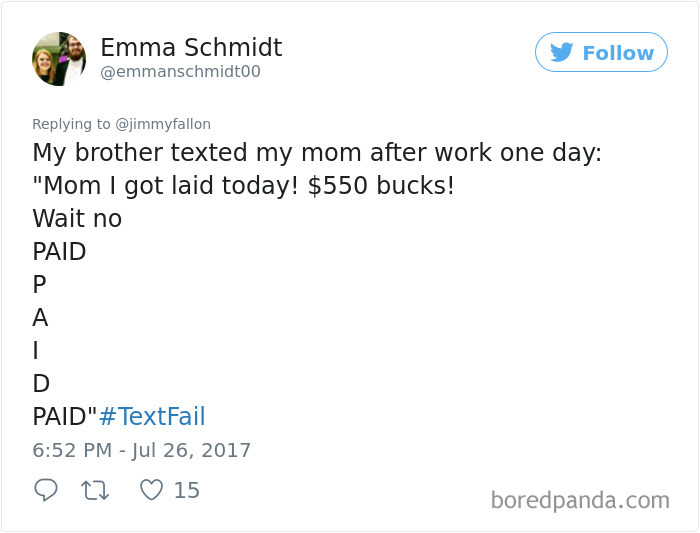This screenshot has width=700, height=533.
Task: Open the 6:52 PM - Jul 26, 2017 timestamp
Action: (142, 450)
